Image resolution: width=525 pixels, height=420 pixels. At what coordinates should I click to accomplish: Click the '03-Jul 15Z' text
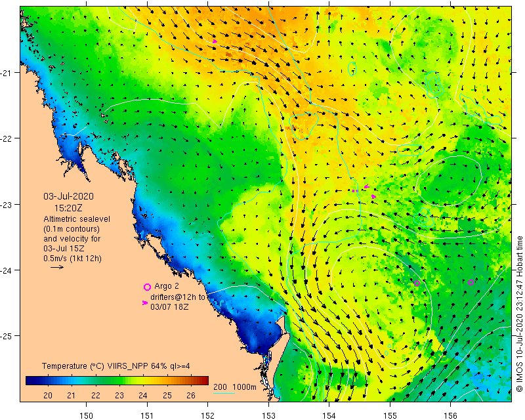[64, 249]
